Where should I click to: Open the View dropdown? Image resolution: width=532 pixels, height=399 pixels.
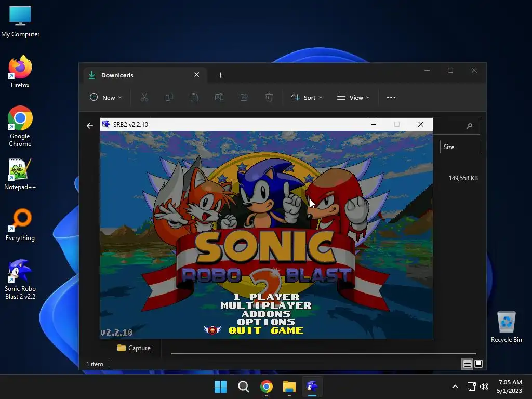click(353, 97)
